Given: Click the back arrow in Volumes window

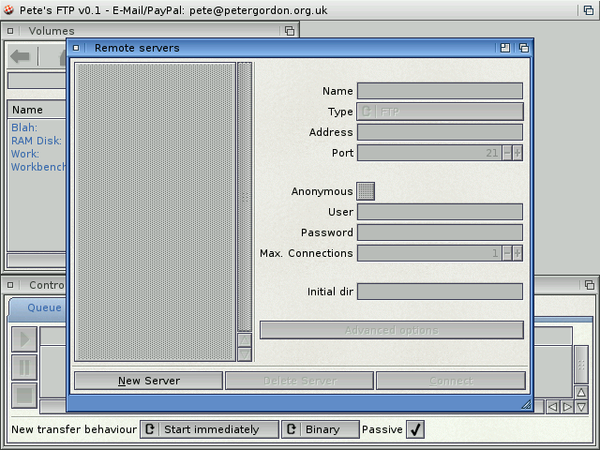Looking at the screenshot, I should click(20, 56).
